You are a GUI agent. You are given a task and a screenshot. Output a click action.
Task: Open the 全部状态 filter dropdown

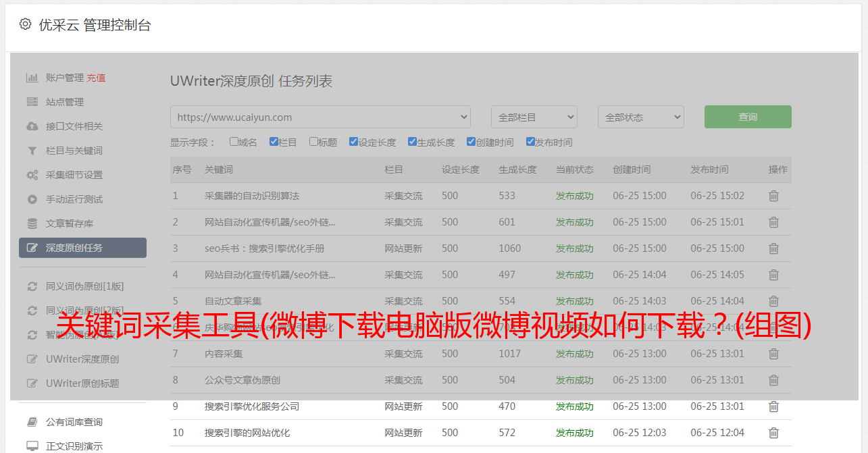point(640,117)
